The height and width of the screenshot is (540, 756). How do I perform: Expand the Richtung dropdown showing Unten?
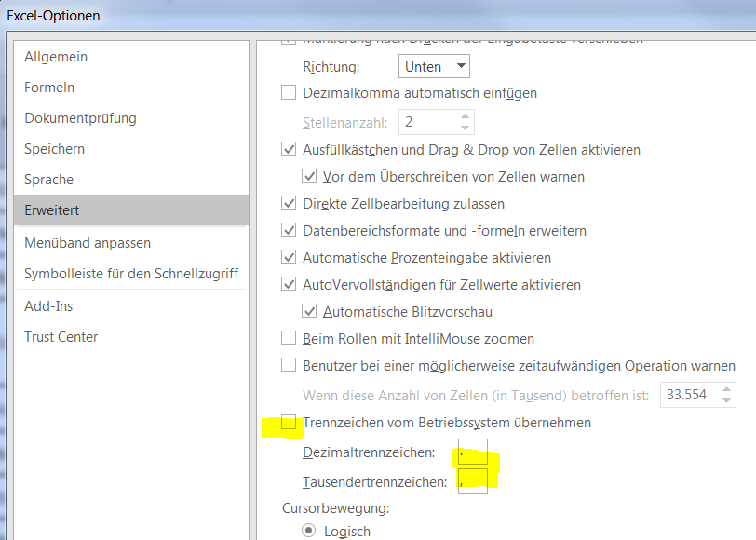tap(434, 66)
